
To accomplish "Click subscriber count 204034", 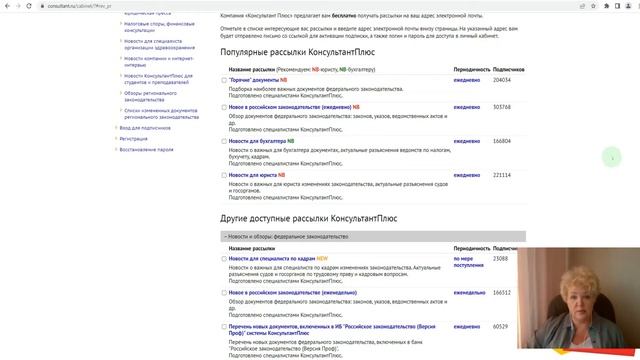I will [502, 80].
